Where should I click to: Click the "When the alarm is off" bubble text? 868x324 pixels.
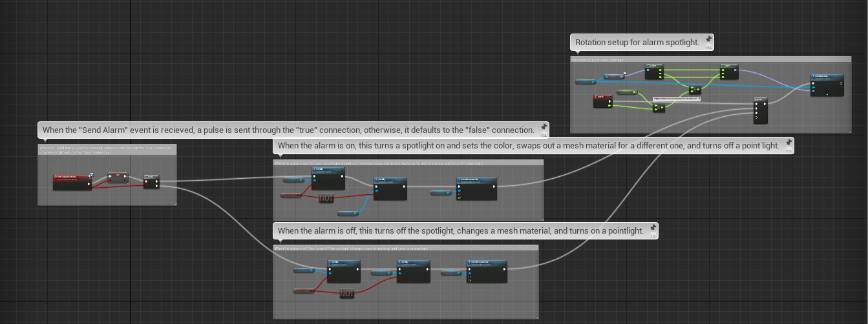(x=460, y=231)
